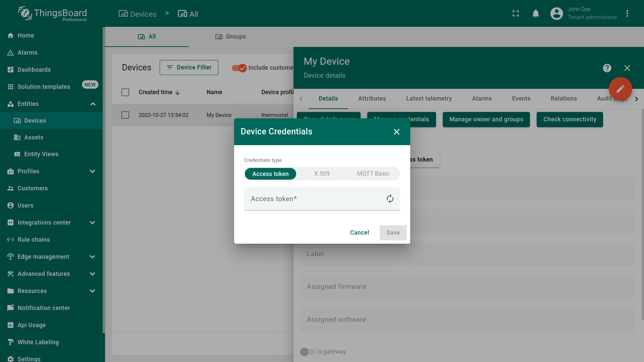Open help question mark icon
The image size is (644, 362).
coord(607,68)
